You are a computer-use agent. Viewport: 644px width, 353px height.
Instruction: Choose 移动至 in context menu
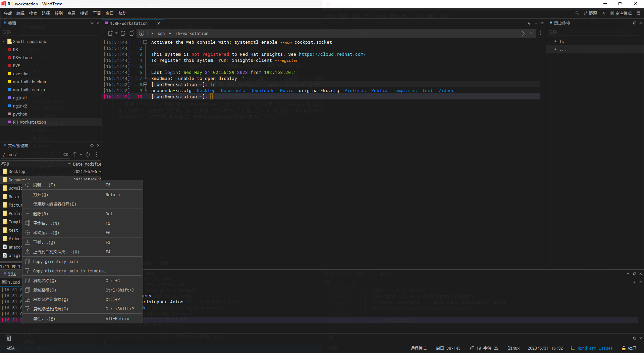(83, 233)
